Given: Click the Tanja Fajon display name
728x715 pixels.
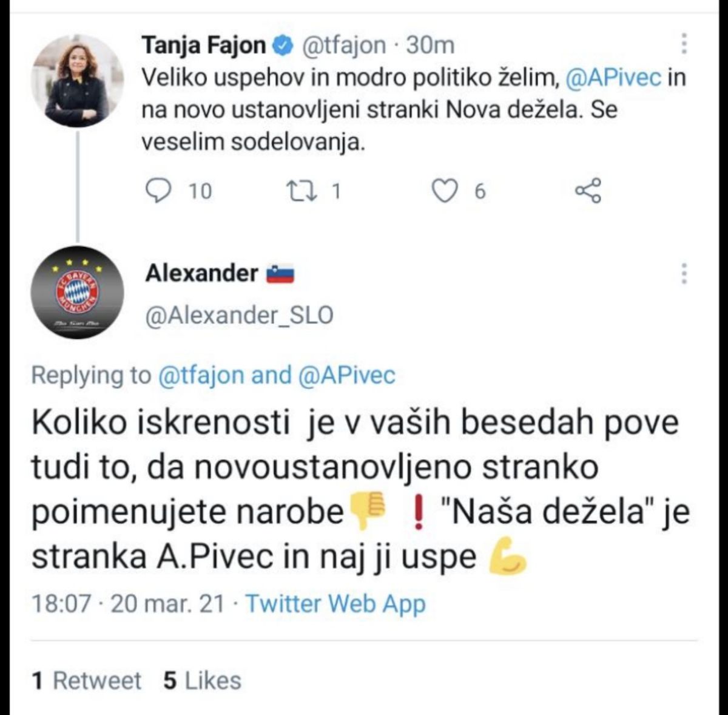Looking at the screenshot, I should [203, 46].
